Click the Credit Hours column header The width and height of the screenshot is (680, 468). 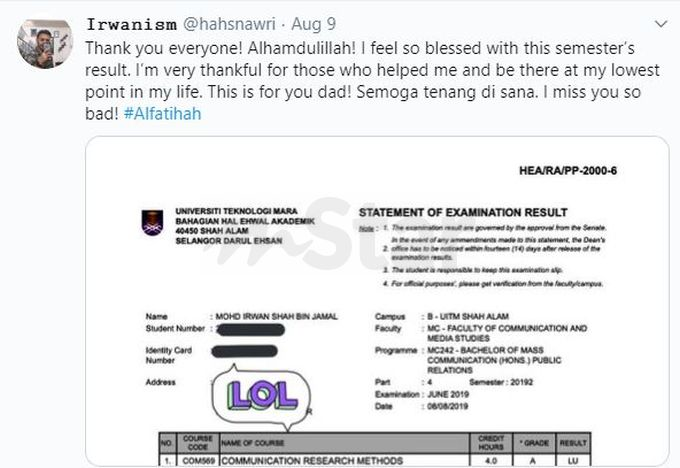[x=491, y=443]
